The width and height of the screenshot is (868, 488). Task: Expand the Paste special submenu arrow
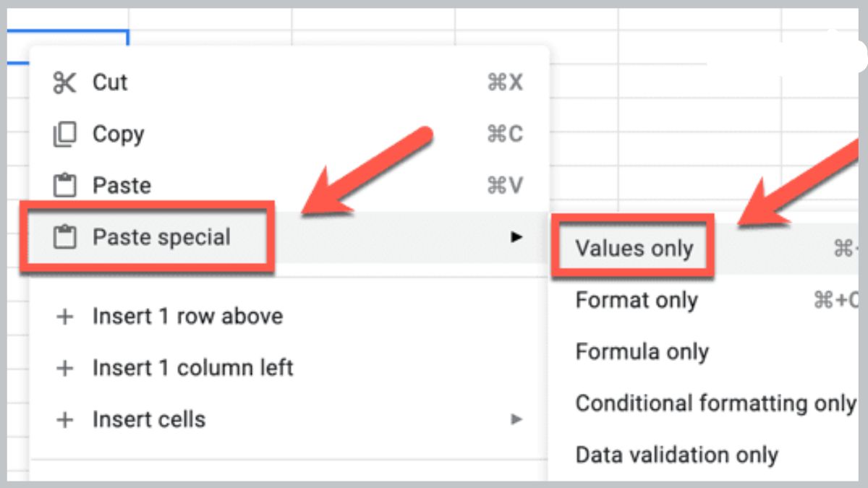pos(516,236)
